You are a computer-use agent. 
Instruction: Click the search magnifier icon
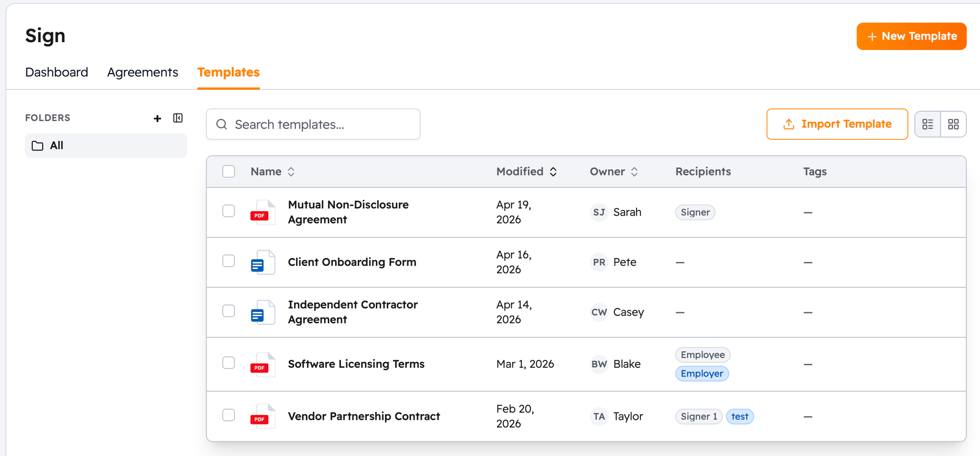pos(221,125)
